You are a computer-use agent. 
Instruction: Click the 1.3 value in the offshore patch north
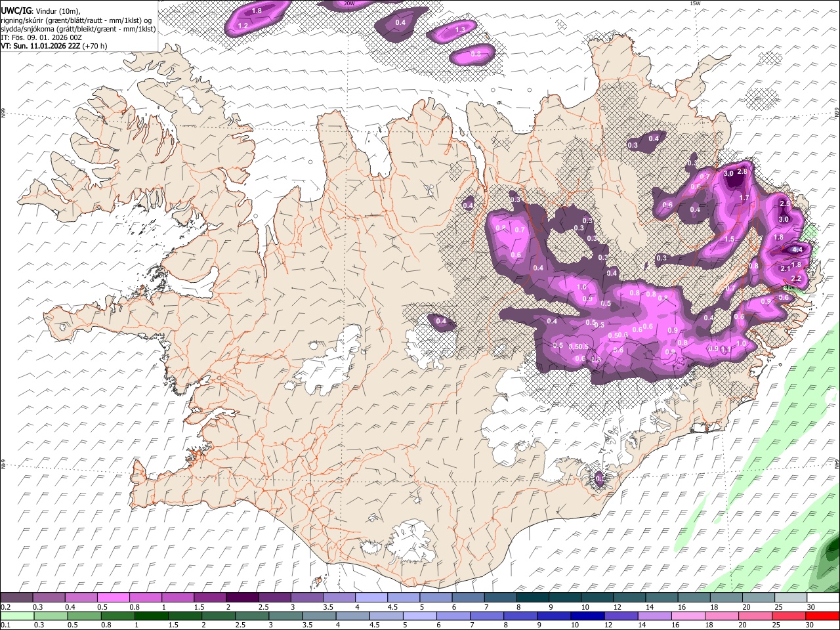tap(460, 30)
